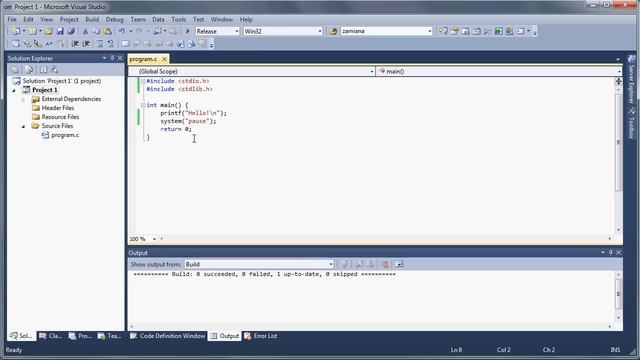Click Clear All icon in Output toolbar
Viewport: 640px width, 360px height.
(x=385, y=264)
